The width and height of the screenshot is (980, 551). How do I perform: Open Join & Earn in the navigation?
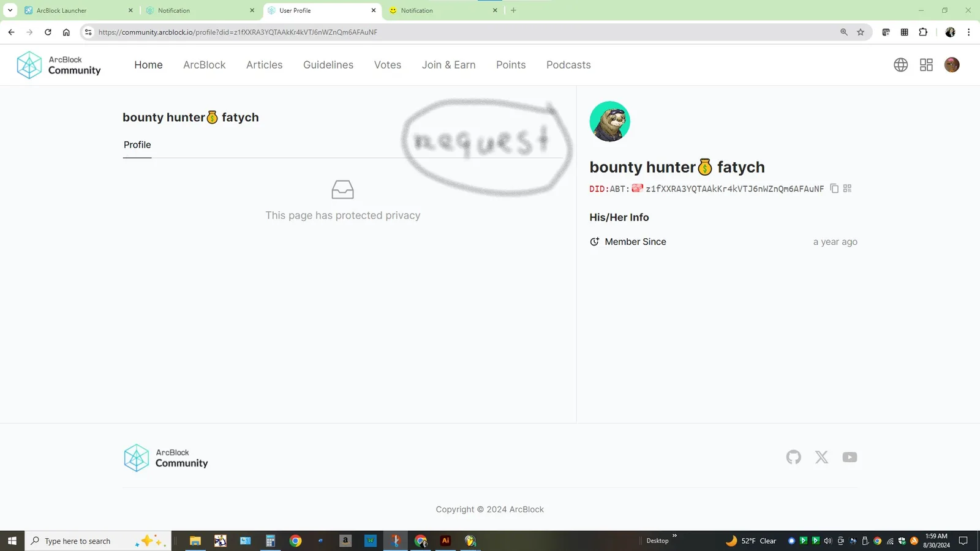[449, 65]
